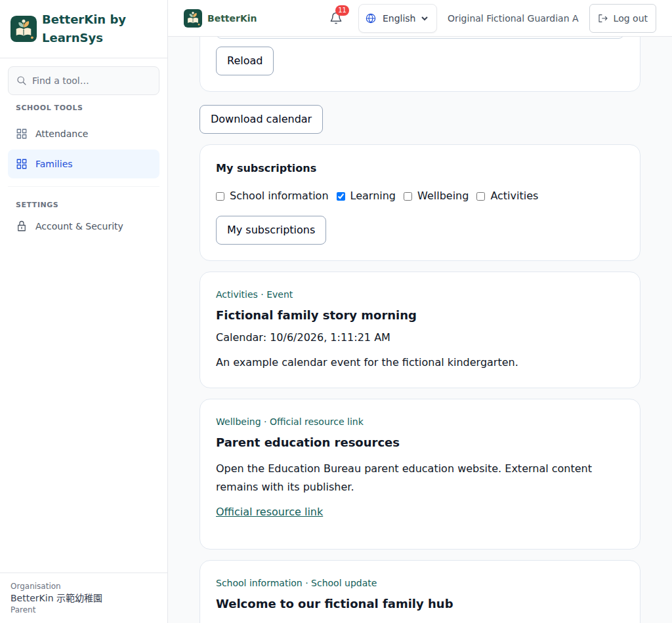
Task: Click the Account & Security lock icon
Action: click(x=22, y=226)
